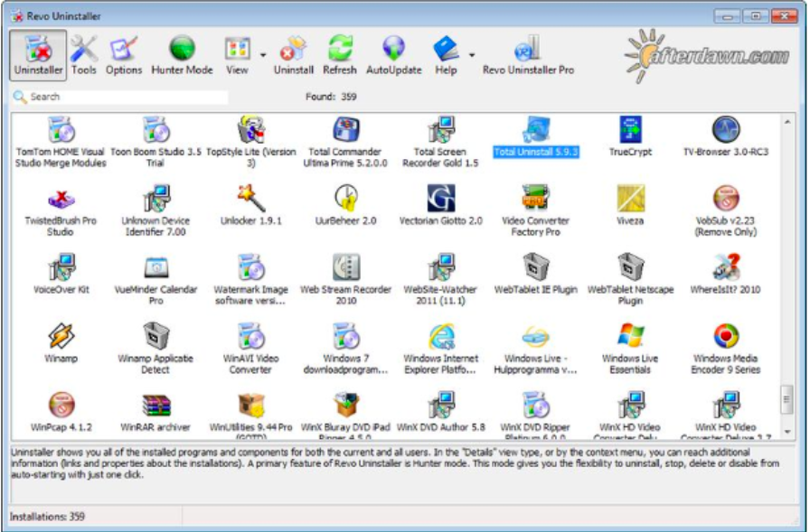Click the Uninstaller toolbar button
810x532 pixels.
[39, 54]
